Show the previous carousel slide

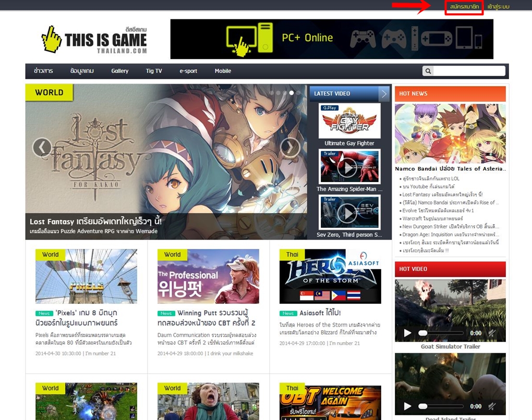pyautogui.click(x=42, y=147)
